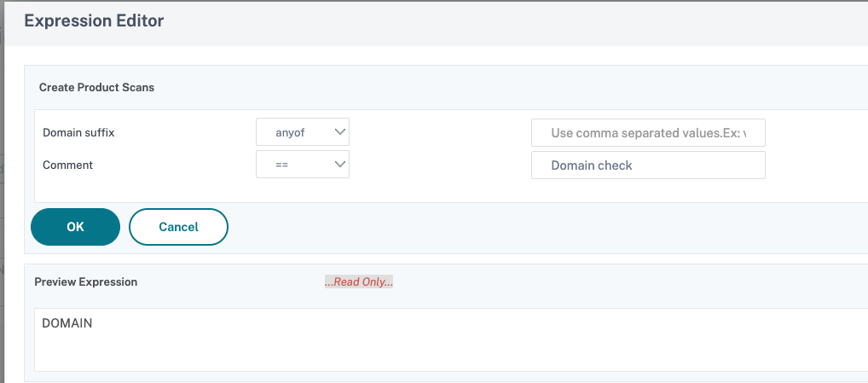Click the ...Read Only... notice
Image resolution: width=868 pixels, height=383 pixels.
(359, 282)
